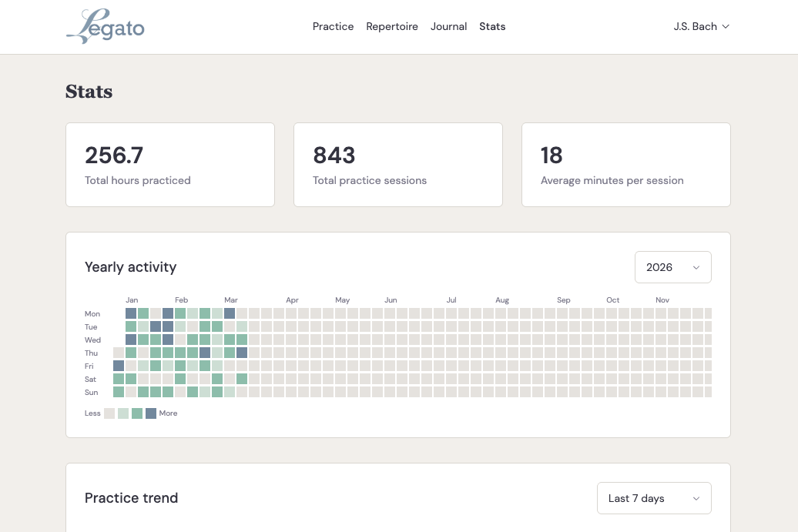Click the rightmost dark blue Thursday cell
Viewport: 798px width, 532px height.
(242, 353)
